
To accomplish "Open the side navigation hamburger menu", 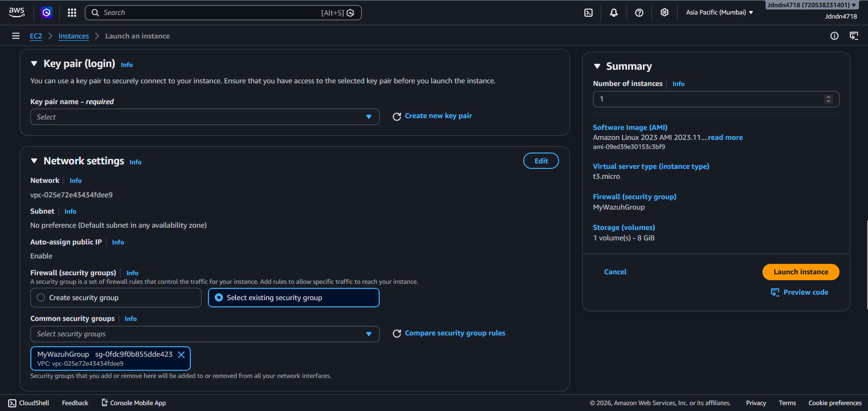I will coord(16,36).
